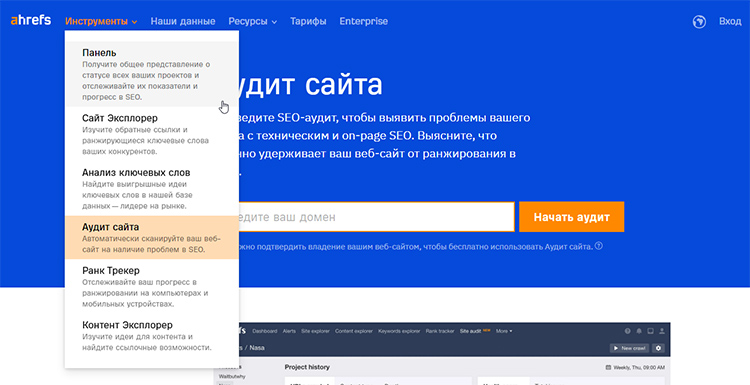This screenshot has height=385, width=750.
Task: Click the user profile icon in preview
Action: (x=662, y=331)
